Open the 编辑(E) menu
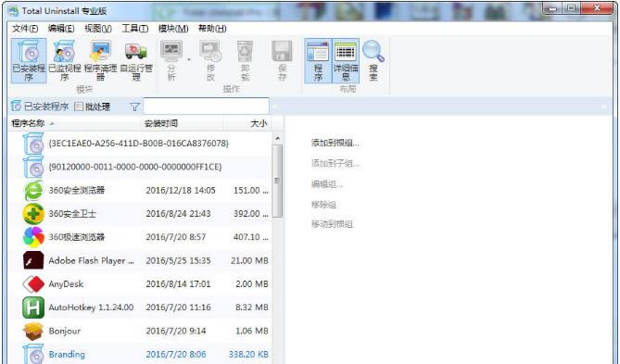Screen dimensions: 620x364 pos(61,29)
